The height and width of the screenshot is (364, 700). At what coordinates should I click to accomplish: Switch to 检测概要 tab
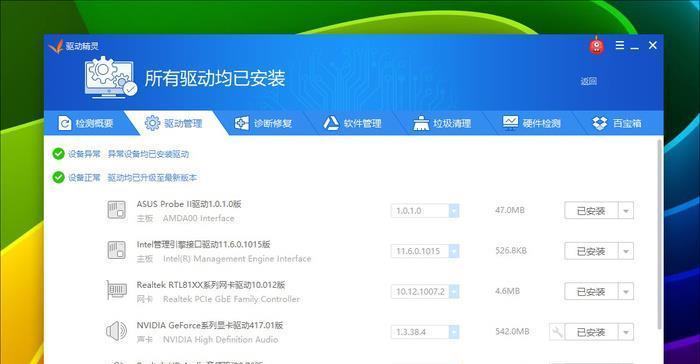point(86,123)
